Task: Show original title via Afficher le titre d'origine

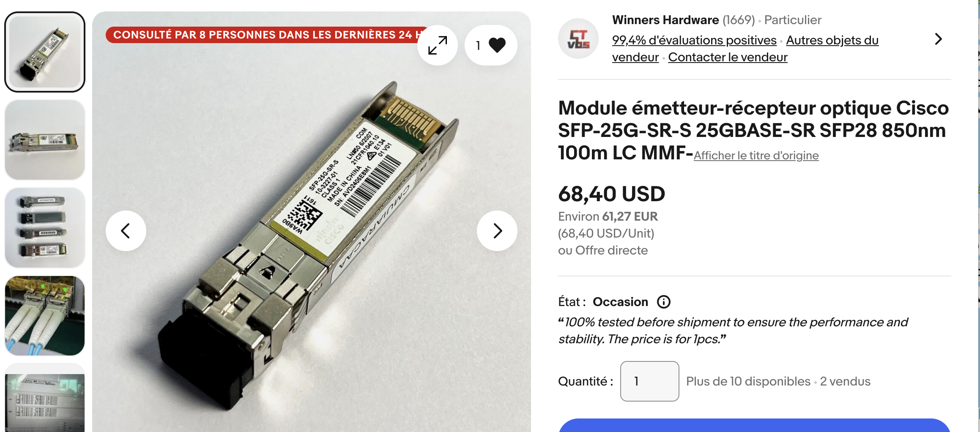Action: pos(756,156)
